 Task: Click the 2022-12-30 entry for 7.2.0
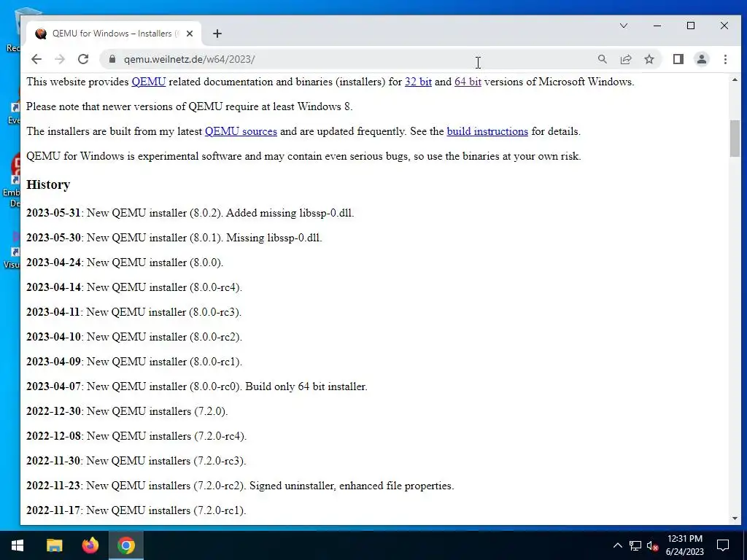[127, 411]
